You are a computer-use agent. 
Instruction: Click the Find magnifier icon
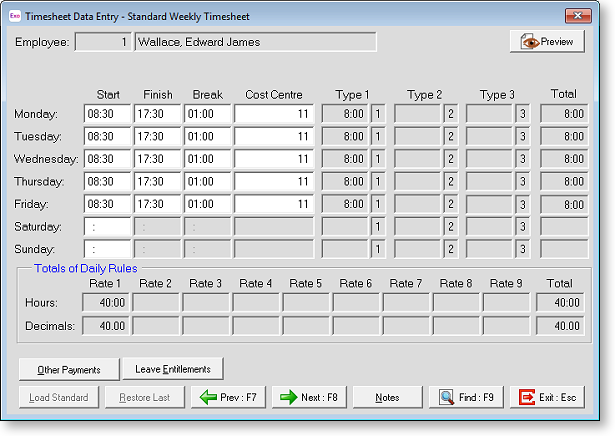(446, 398)
